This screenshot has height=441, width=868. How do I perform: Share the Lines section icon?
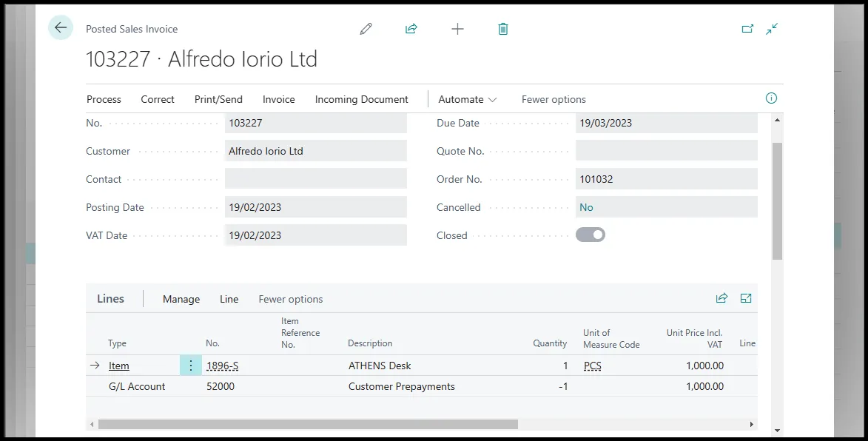pyautogui.click(x=722, y=298)
